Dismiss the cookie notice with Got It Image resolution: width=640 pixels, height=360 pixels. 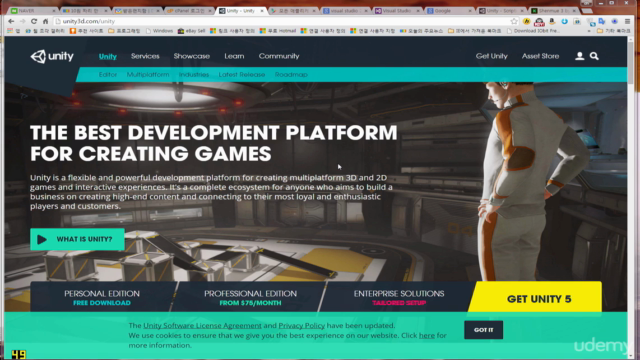[x=484, y=330]
